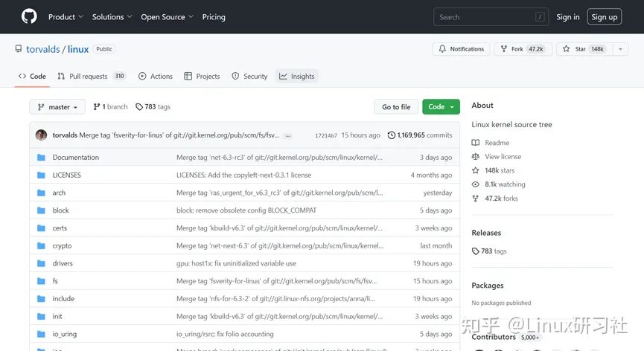The image size is (644, 351).
Task: Open the Releases heading link
Action: click(486, 233)
